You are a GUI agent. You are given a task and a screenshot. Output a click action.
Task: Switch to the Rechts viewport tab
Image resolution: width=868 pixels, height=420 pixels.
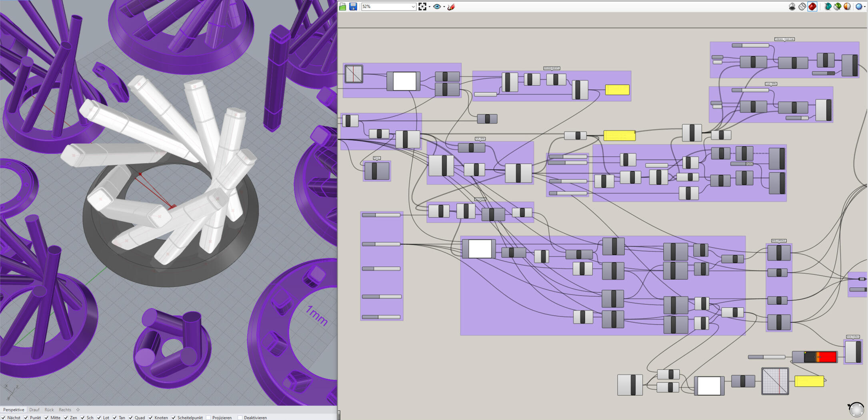coord(65,410)
